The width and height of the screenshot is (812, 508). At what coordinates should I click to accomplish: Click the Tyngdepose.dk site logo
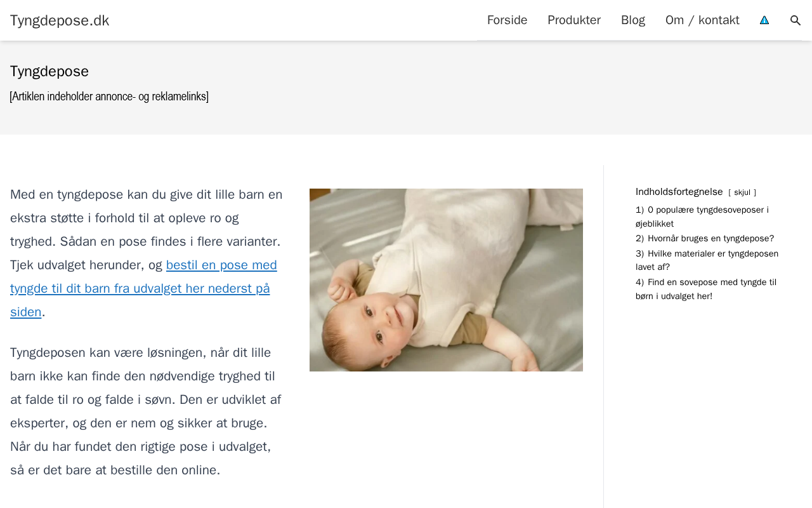60,20
